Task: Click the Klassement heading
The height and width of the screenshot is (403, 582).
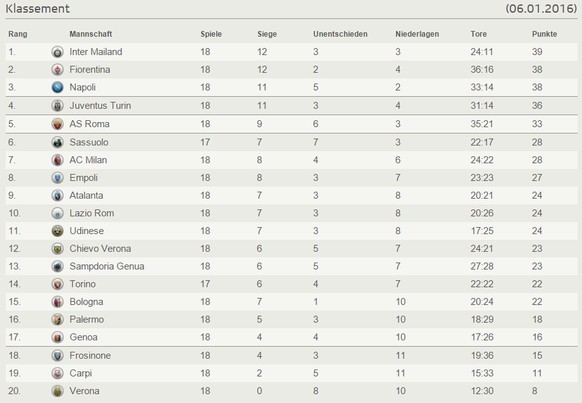Action: [37, 9]
